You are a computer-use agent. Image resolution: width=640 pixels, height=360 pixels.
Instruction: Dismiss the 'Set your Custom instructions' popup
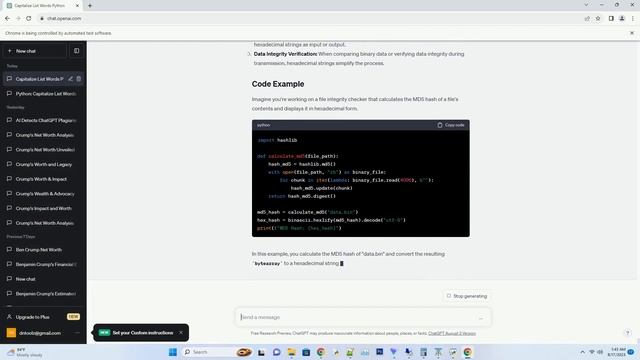pos(181,333)
